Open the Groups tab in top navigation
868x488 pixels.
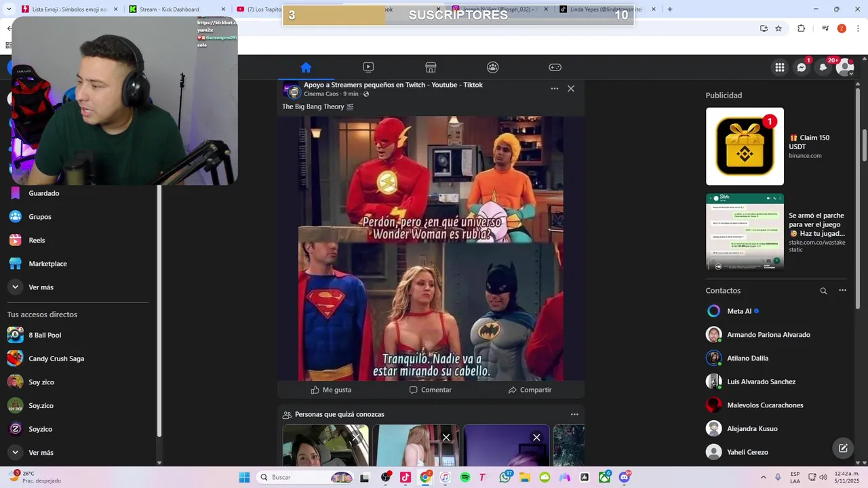point(493,67)
